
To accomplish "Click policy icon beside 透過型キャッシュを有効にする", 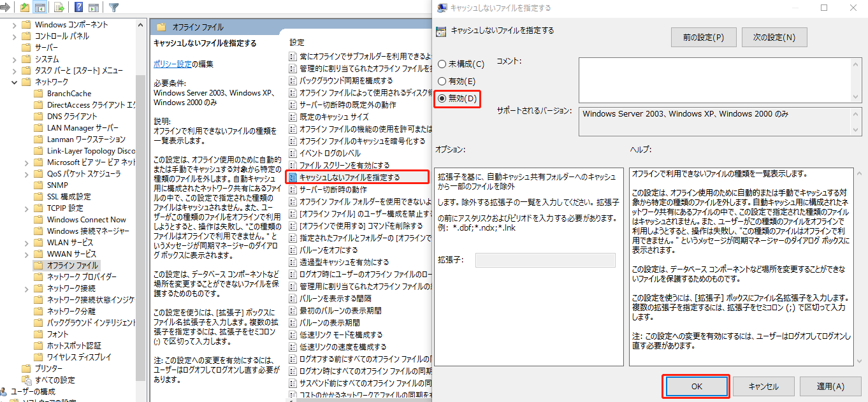I will (293, 262).
